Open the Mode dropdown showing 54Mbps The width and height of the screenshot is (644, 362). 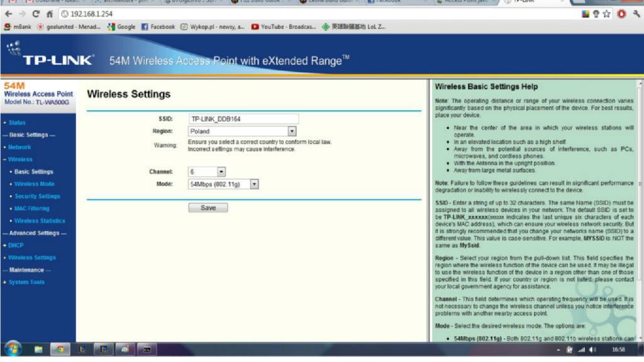tap(223, 184)
